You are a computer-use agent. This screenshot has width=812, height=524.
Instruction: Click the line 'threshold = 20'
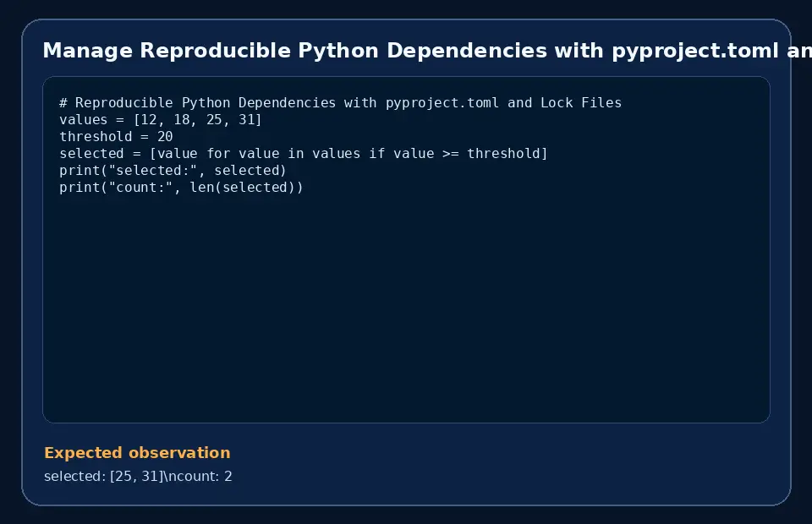[x=116, y=137]
